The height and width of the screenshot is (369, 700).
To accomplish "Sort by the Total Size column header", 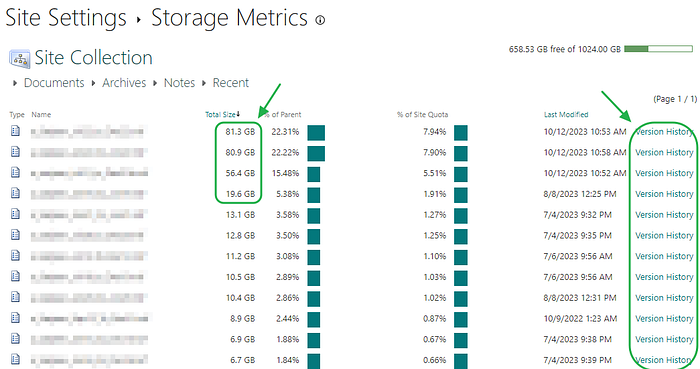I will pos(222,115).
